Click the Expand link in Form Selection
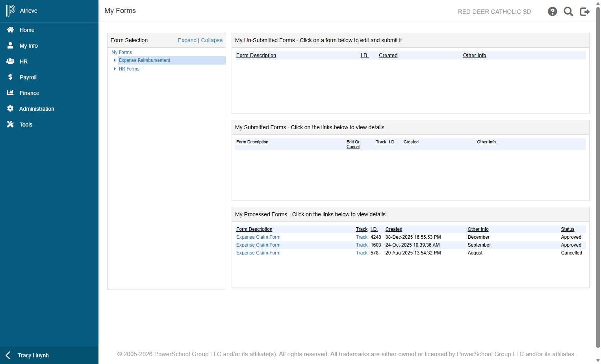The width and height of the screenshot is (601, 364). pos(187,40)
